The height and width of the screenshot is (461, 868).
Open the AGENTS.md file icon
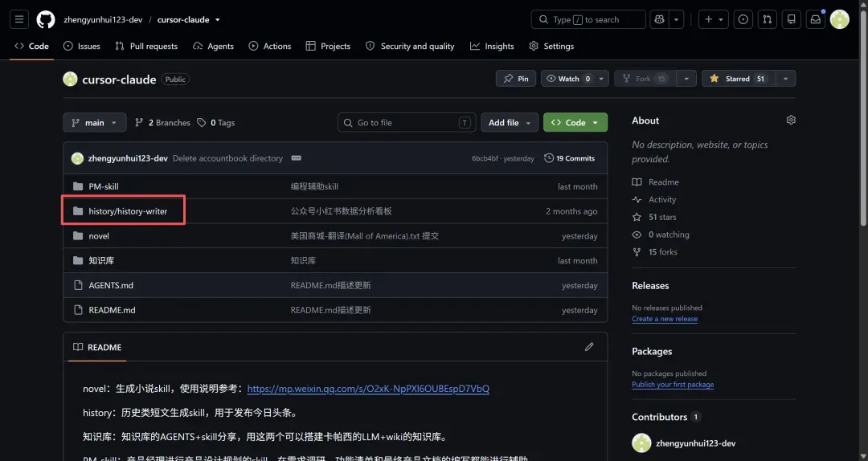pos(78,285)
